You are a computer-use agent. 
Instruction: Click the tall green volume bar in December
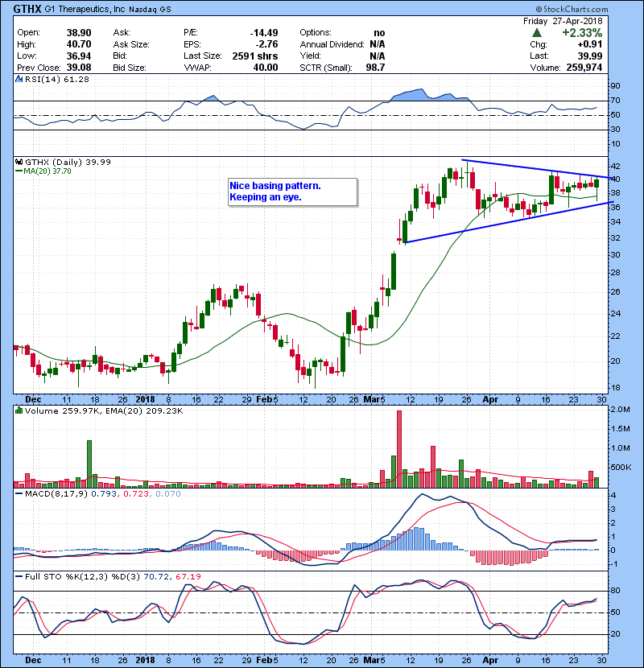89,464
